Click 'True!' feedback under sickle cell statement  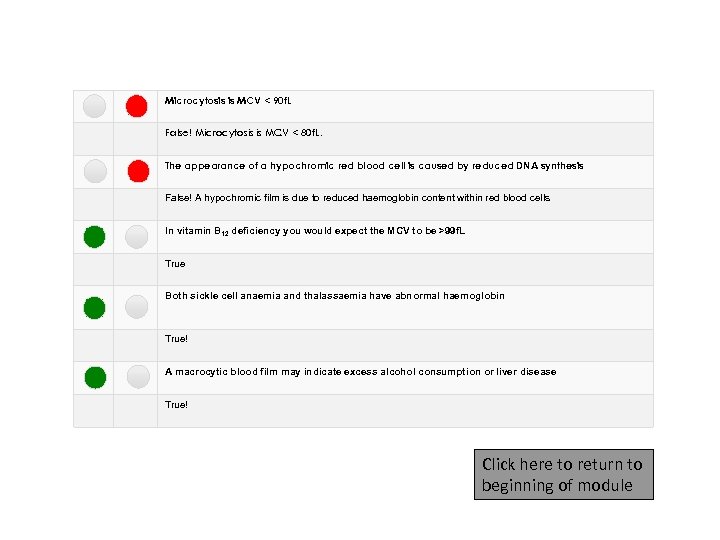pos(176,339)
